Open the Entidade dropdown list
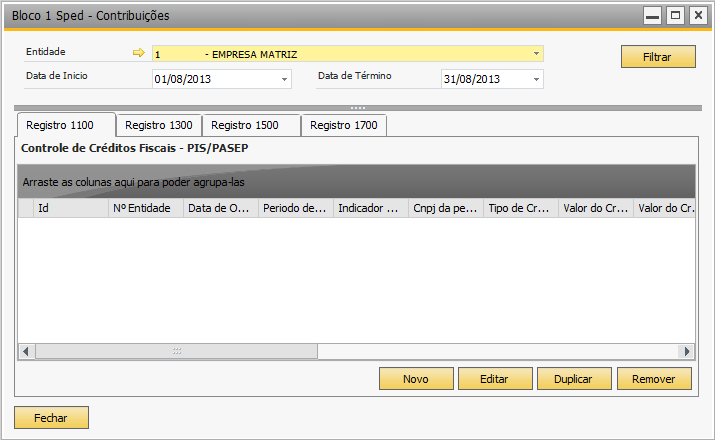This screenshot has height=440, width=715. [x=536, y=54]
